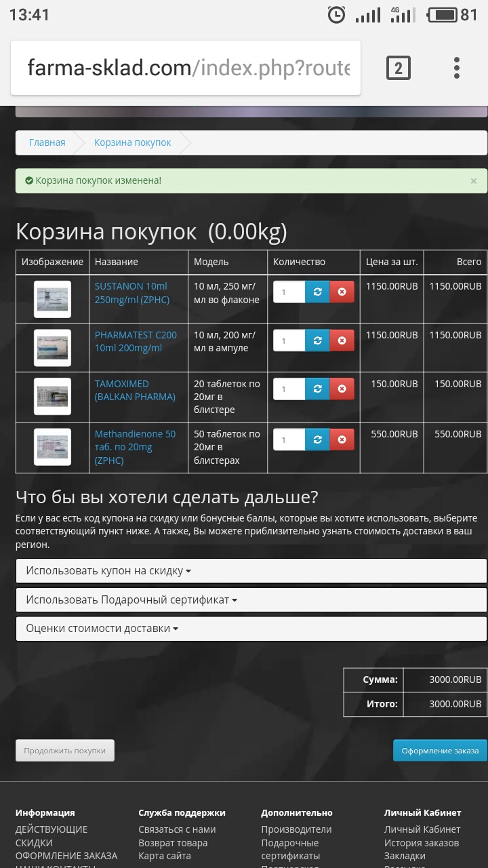Remove SUSTANON item from the cart

coord(342,292)
